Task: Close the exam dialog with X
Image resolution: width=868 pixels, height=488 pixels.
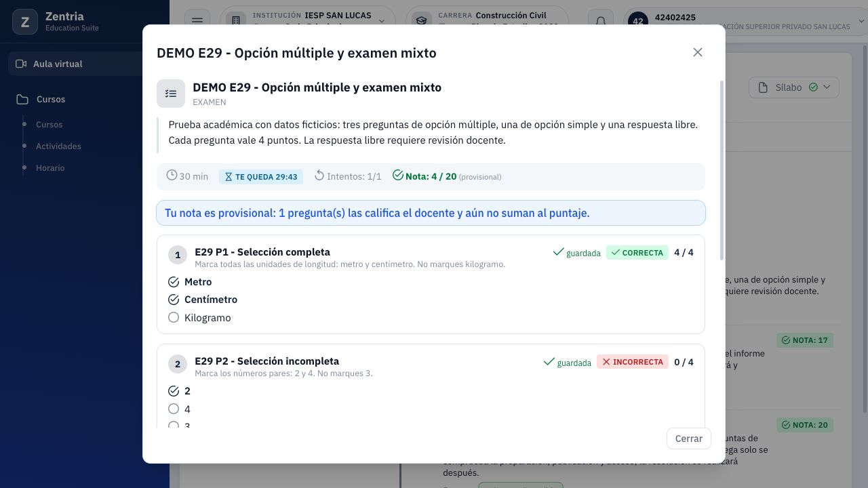Action: [698, 52]
